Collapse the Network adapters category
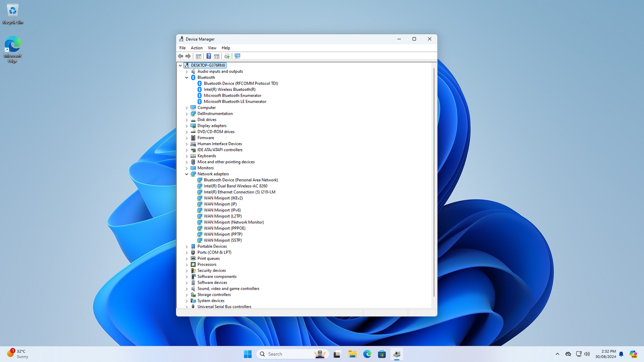The height and width of the screenshot is (362, 644). click(187, 174)
